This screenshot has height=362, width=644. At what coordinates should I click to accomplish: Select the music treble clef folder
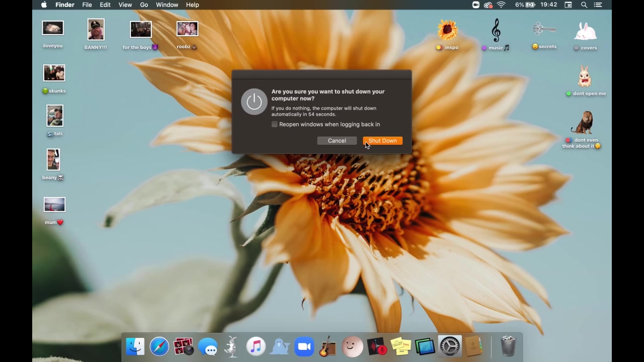496,30
